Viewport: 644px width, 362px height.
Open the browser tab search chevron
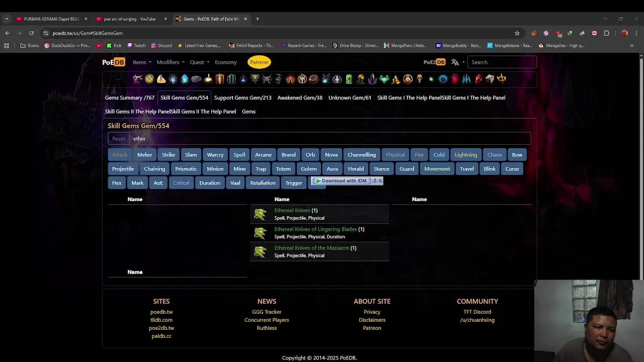(7, 19)
